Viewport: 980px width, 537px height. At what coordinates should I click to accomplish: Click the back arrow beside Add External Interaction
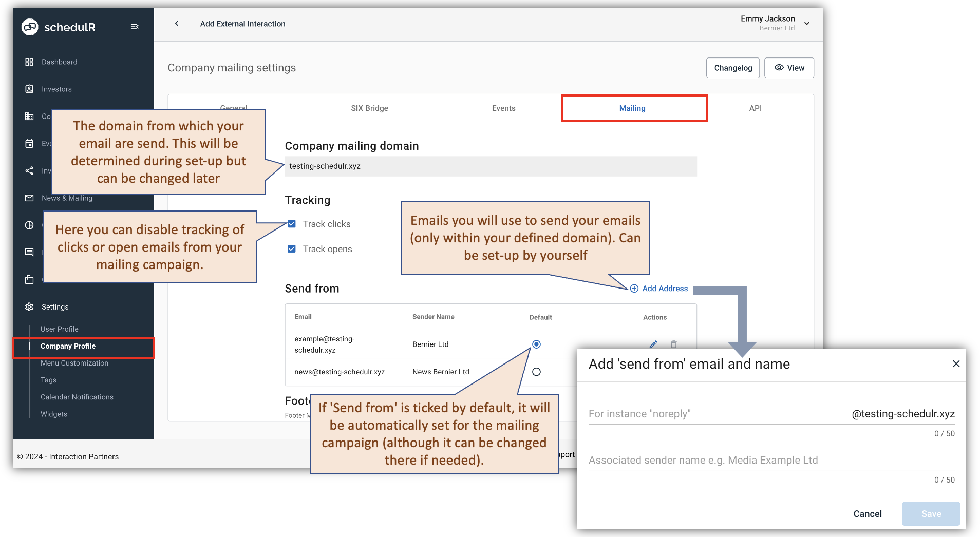click(176, 24)
